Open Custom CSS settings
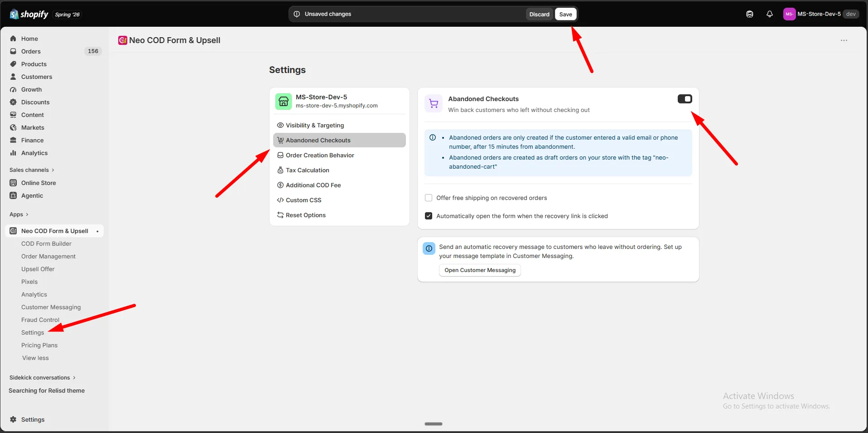This screenshot has width=868, height=433. pyautogui.click(x=339, y=200)
